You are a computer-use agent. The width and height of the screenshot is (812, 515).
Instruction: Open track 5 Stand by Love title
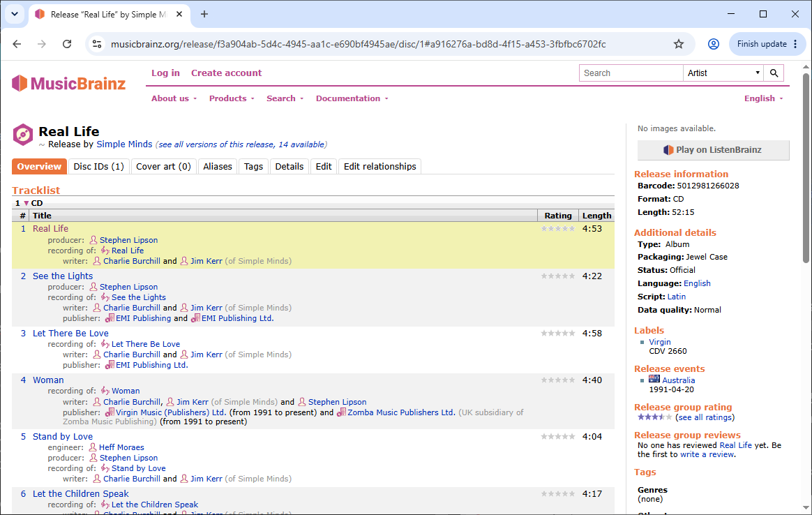click(x=63, y=437)
